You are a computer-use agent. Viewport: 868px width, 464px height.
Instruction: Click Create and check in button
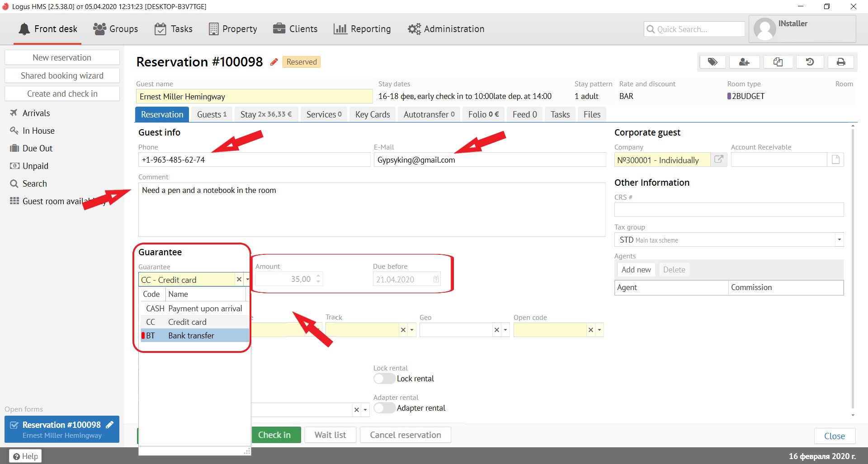click(x=62, y=94)
